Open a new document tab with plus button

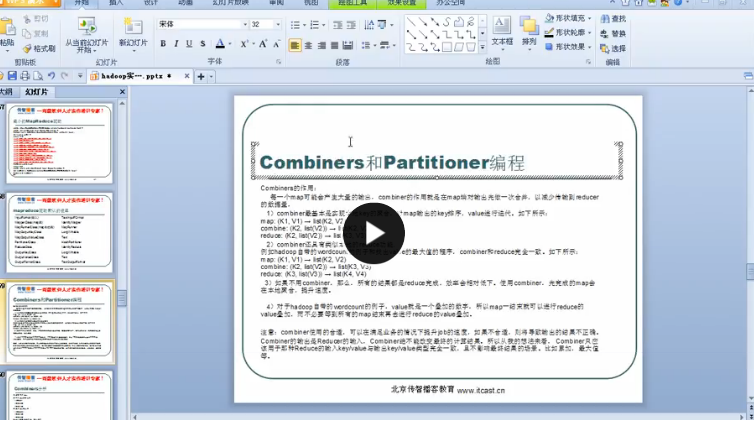coord(201,76)
